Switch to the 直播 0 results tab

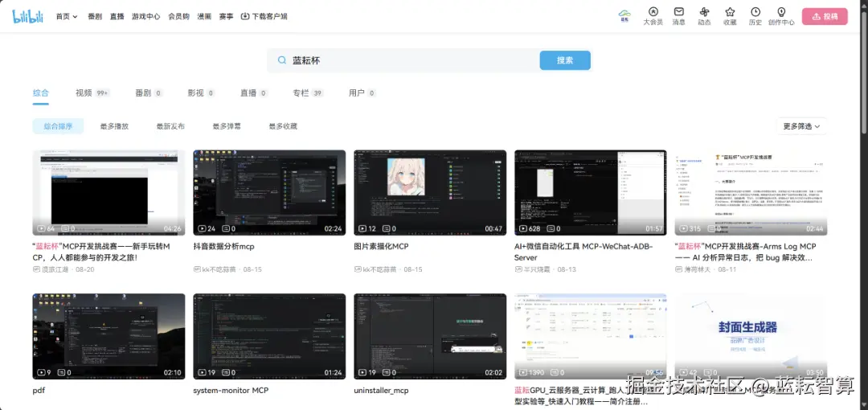click(253, 93)
